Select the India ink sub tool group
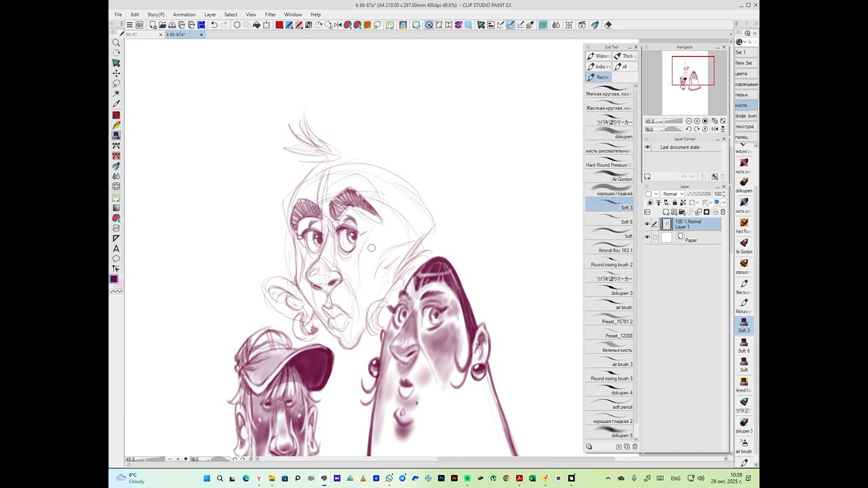868x488 pixels. pyautogui.click(x=599, y=66)
